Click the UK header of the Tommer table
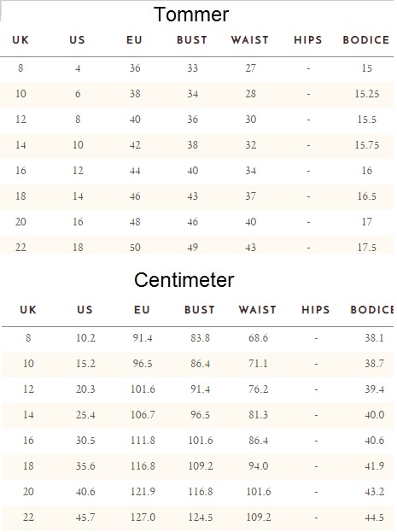Image resolution: width=397 pixels, height=532 pixels. tap(20, 40)
